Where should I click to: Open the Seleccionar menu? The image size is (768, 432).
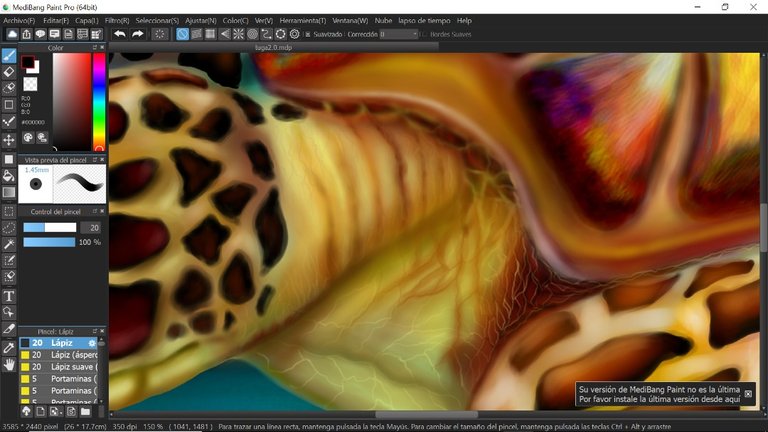(x=157, y=21)
